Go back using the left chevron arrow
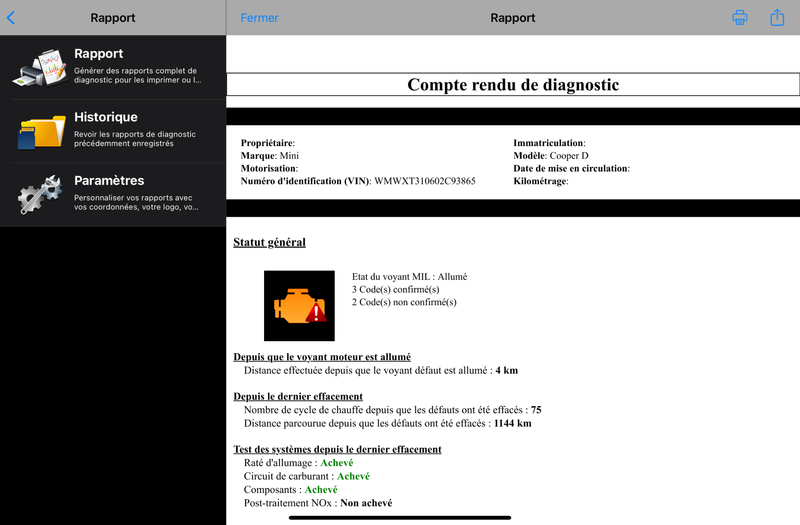Screen dimensions: 800x525 [x=11, y=18]
